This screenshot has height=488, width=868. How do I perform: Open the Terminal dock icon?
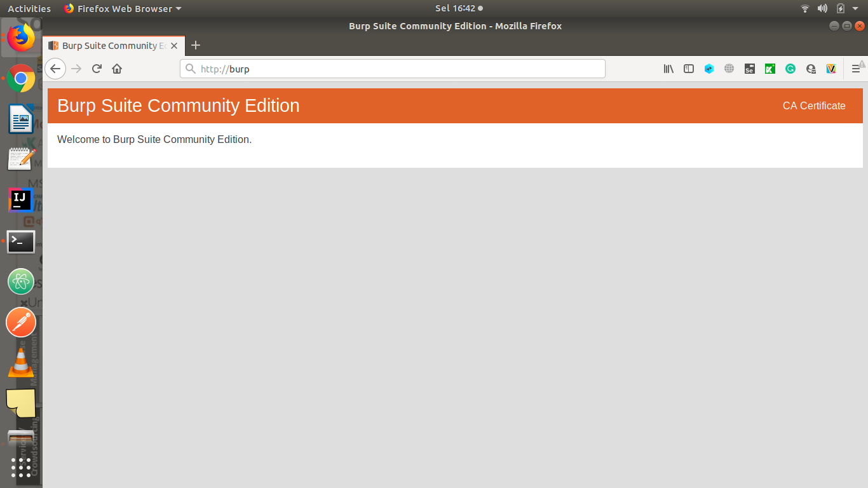21,241
